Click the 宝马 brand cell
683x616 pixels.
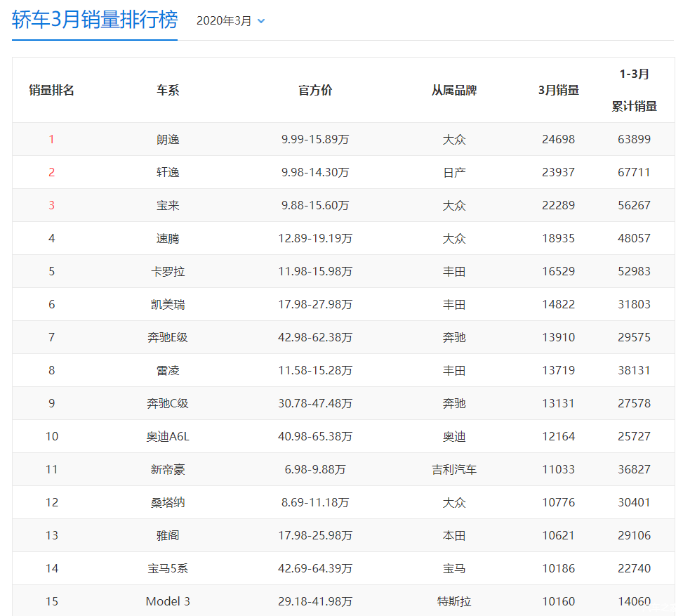tap(454, 568)
